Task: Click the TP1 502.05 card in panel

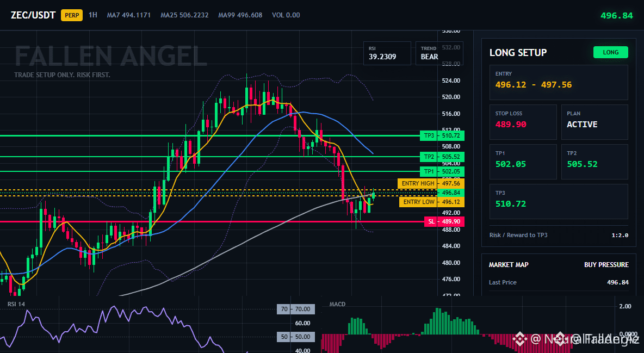Action: (x=523, y=162)
